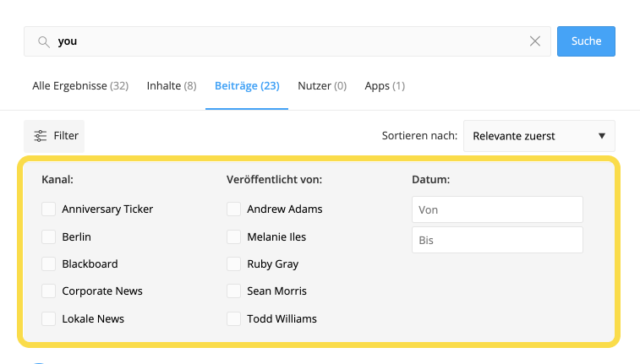Clear the search text with X icon
This screenshot has width=640, height=364.
(534, 41)
